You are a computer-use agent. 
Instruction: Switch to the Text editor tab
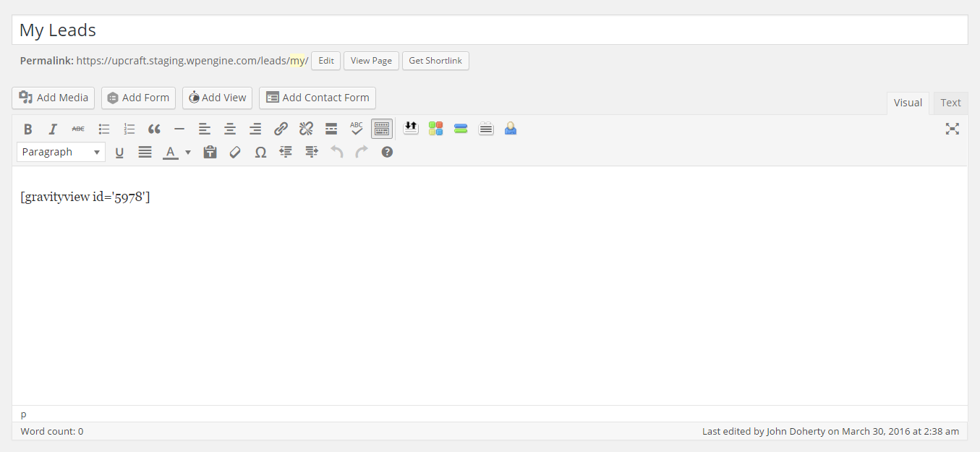[x=950, y=103]
